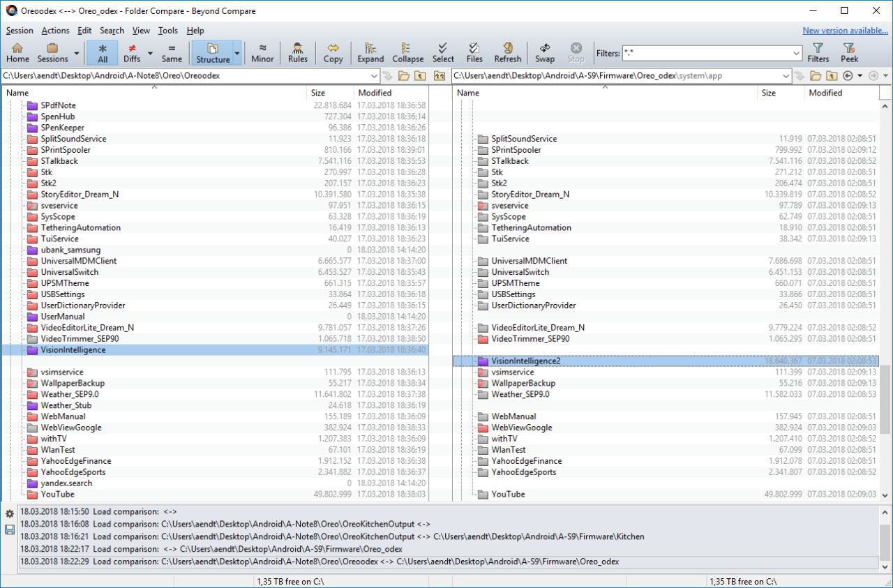This screenshot has height=588, width=893.
Task: Click the New version available link
Action: click(x=845, y=31)
